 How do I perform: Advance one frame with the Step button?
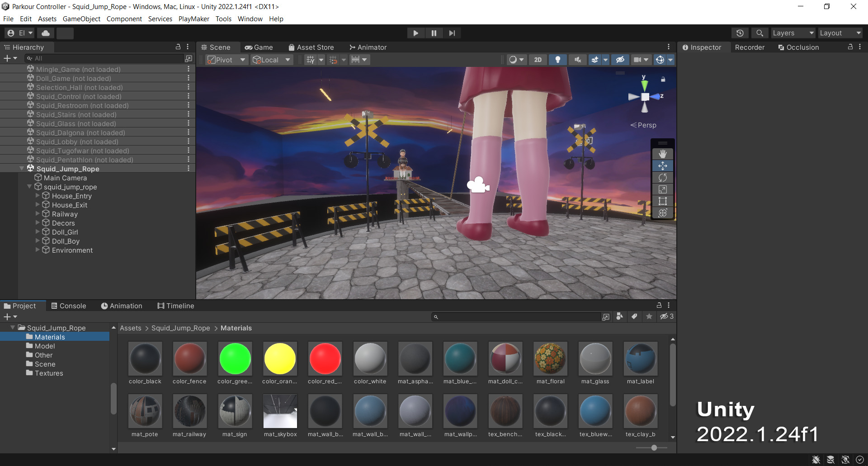point(452,33)
